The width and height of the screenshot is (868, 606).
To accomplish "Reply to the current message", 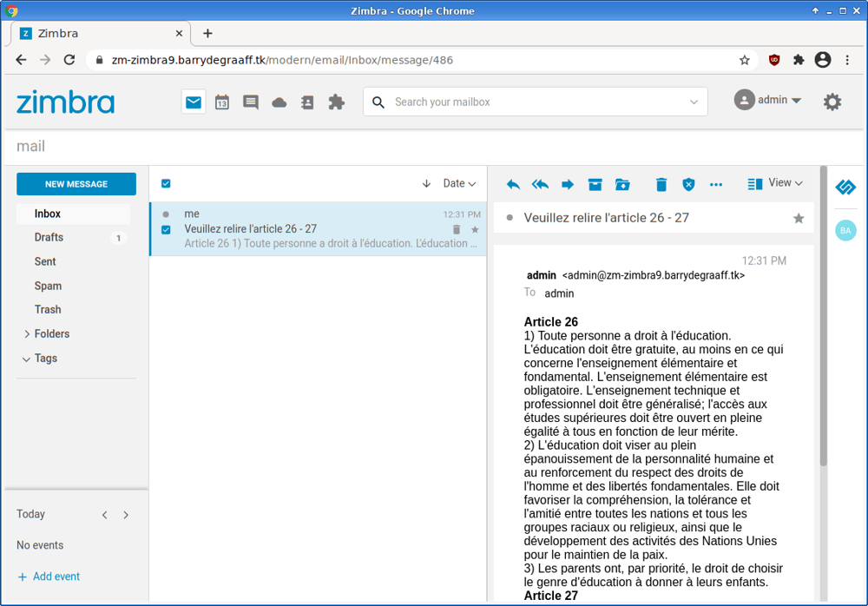I will 512,184.
